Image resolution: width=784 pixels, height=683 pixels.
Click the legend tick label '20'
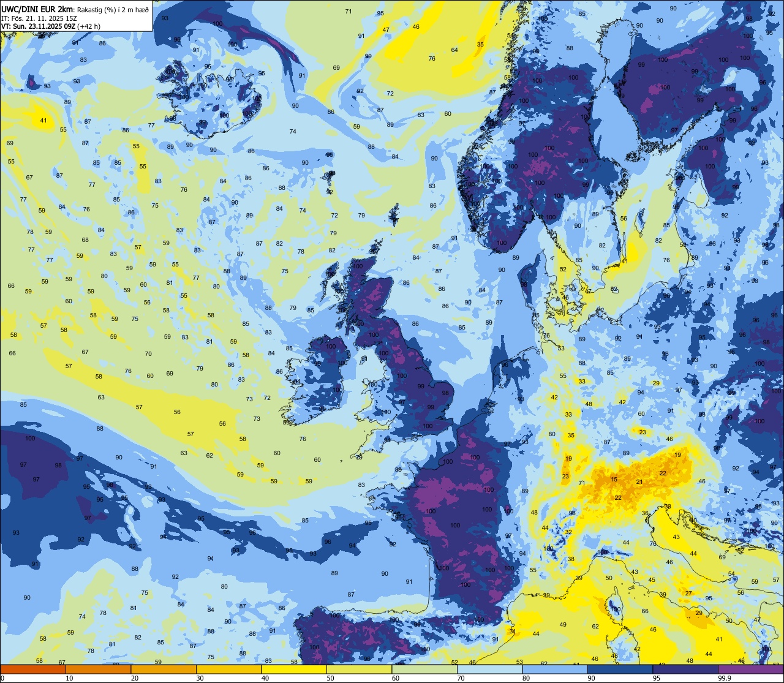pos(135,678)
